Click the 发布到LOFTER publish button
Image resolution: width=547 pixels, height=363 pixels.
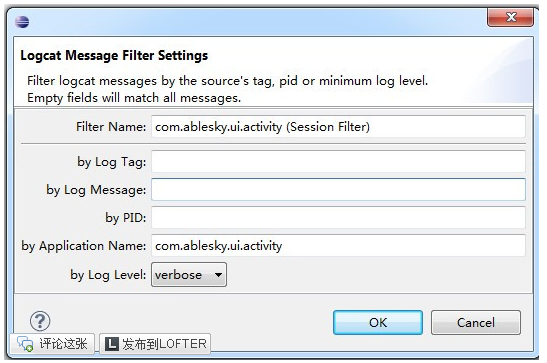tap(155, 344)
